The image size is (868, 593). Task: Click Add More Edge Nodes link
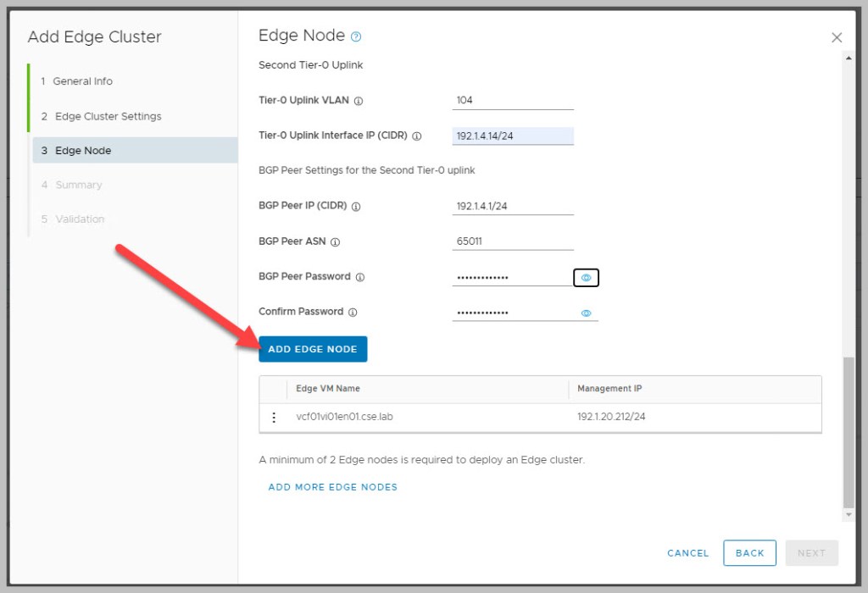[332, 487]
